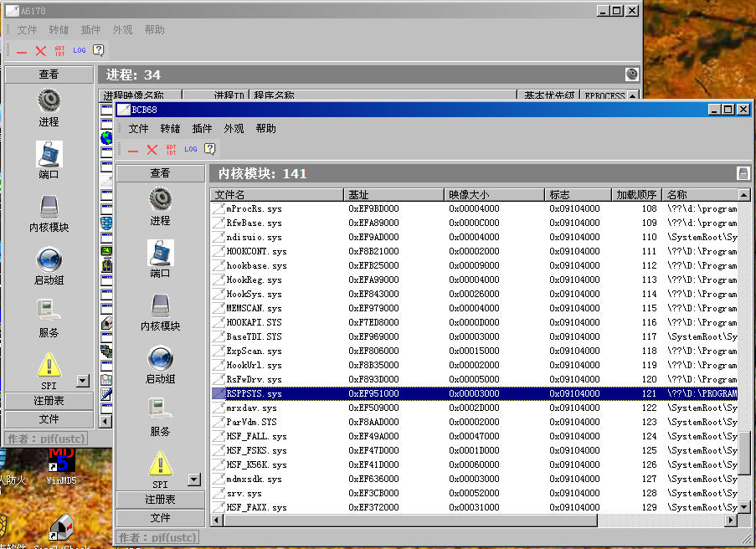The width and height of the screenshot is (756, 549).
Task: Click the LOG toolbar icon in BCB68 window
Action: [x=191, y=149]
